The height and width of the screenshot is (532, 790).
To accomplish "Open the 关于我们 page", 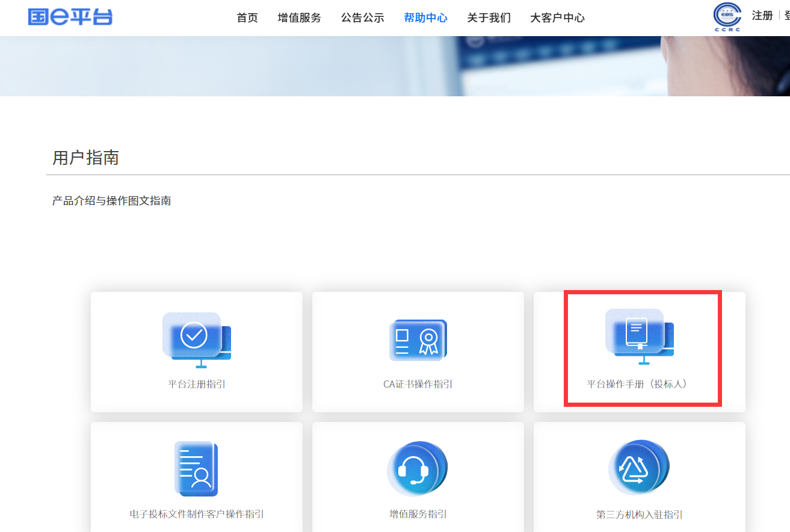I will pyautogui.click(x=489, y=18).
